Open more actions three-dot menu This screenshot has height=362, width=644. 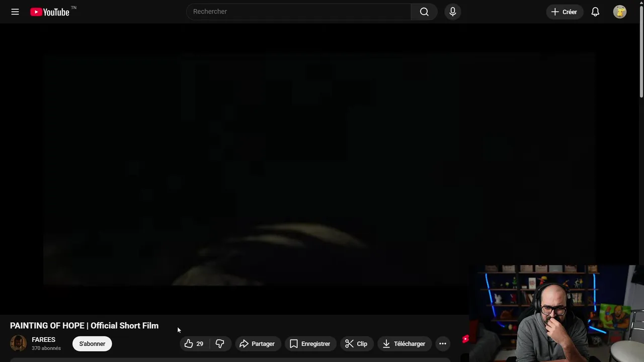[x=443, y=344]
